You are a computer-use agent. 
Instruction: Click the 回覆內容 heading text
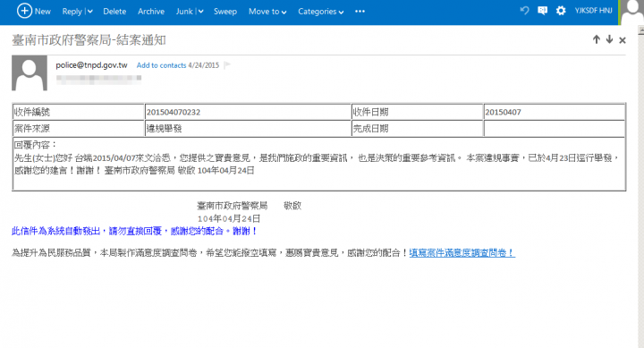35,145
